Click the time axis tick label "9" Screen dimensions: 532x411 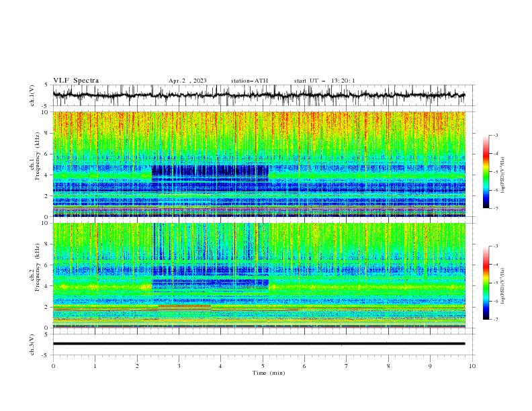click(430, 366)
